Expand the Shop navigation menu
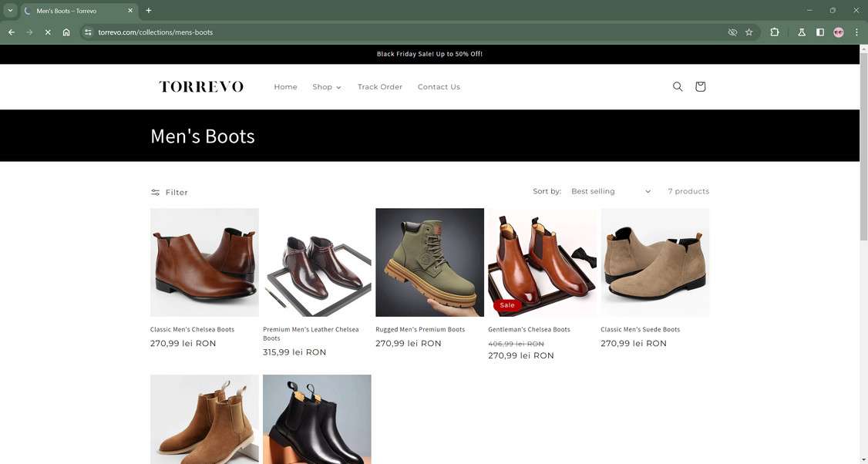The height and width of the screenshot is (464, 868). tap(327, 86)
